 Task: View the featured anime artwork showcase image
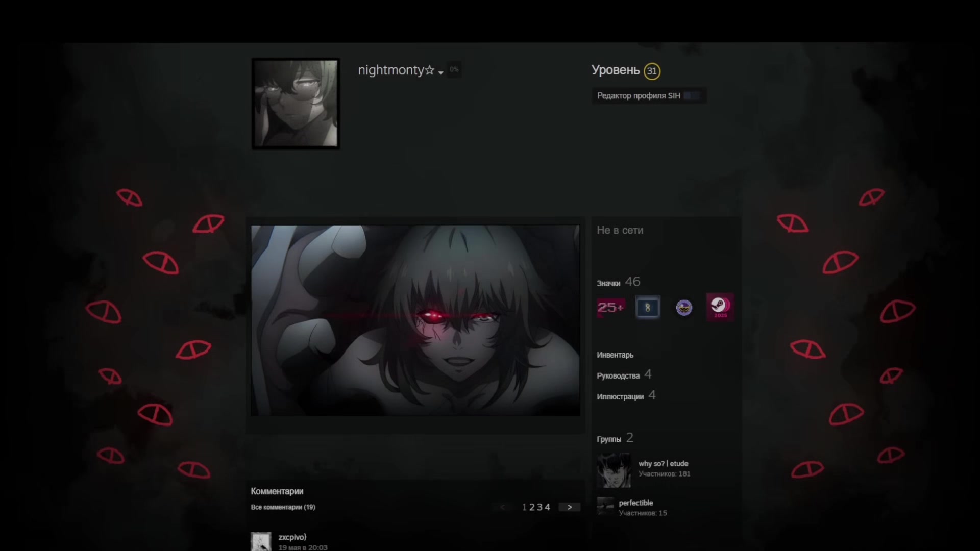click(415, 320)
